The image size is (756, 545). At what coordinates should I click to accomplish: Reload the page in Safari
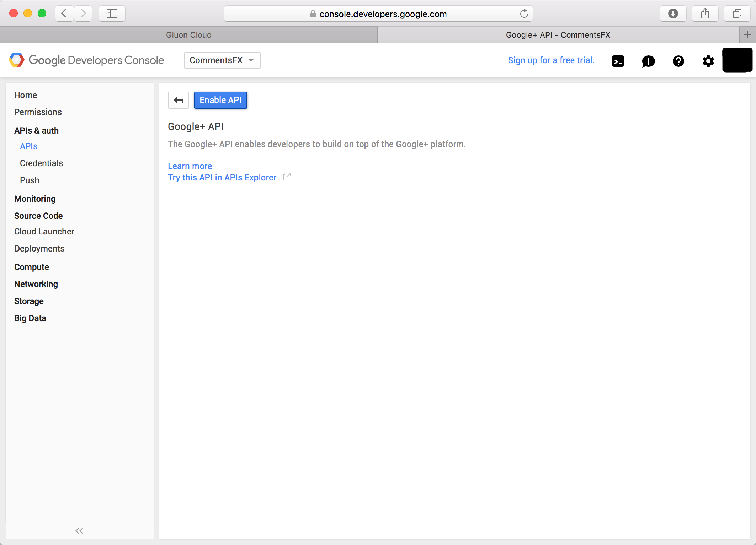524,14
